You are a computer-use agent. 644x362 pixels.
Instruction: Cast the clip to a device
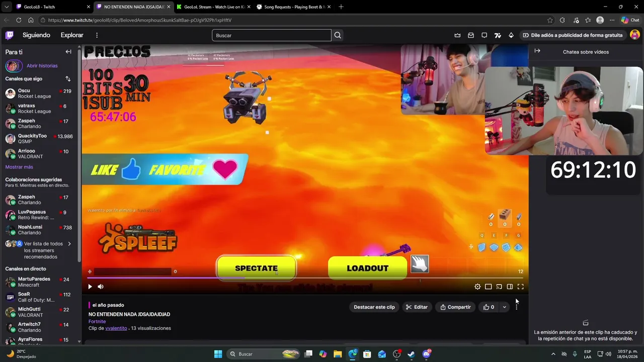point(499,287)
